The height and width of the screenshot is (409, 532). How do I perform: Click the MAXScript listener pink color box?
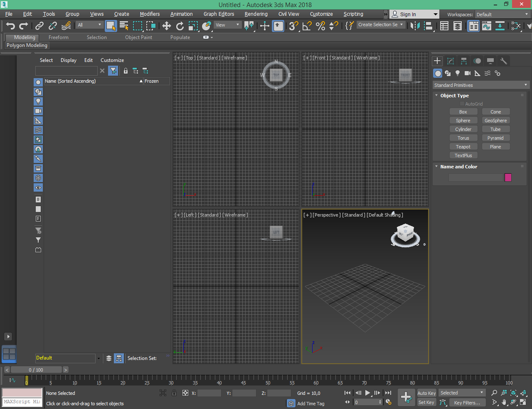pyautogui.click(x=22, y=393)
